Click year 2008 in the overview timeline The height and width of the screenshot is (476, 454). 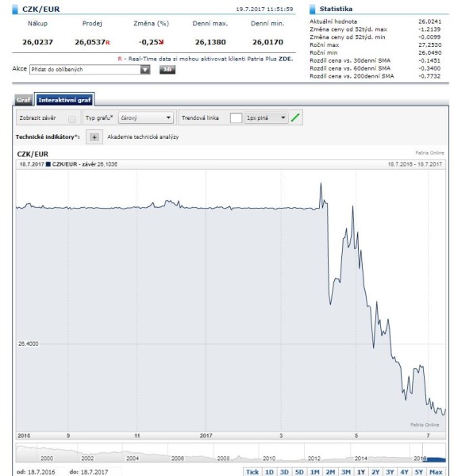point(223,459)
